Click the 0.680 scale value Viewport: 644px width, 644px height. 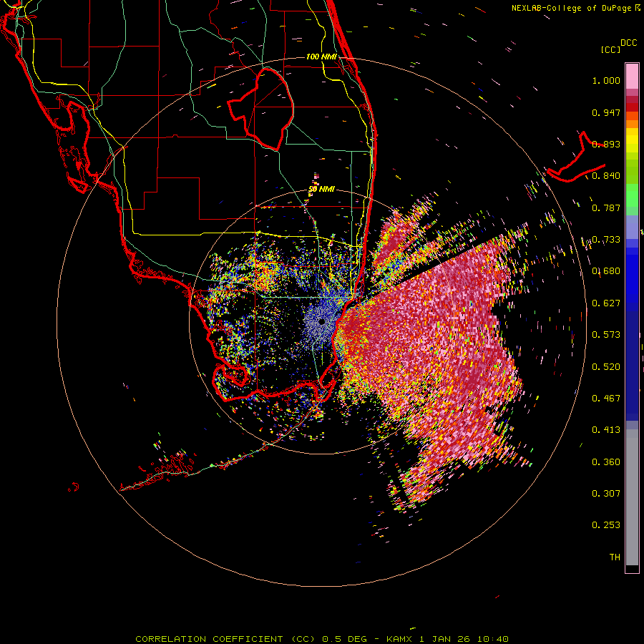606,271
